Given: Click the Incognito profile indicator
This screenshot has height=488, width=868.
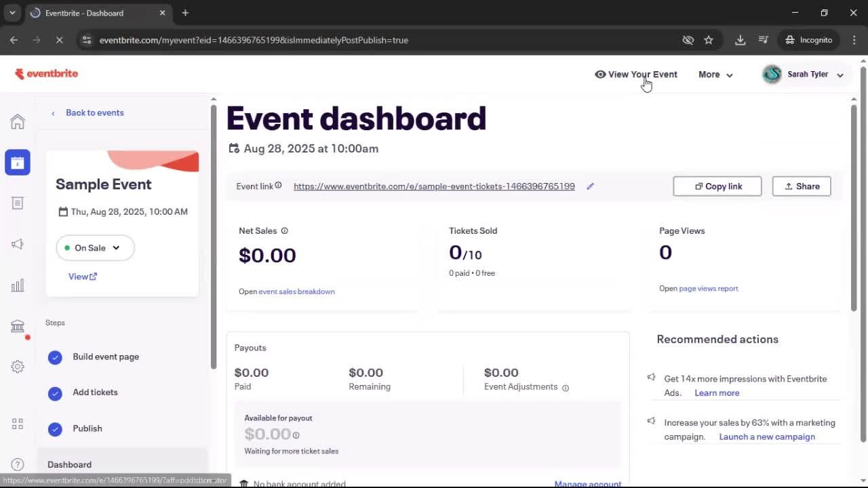Looking at the screenshot, I should tap(808, 40).
